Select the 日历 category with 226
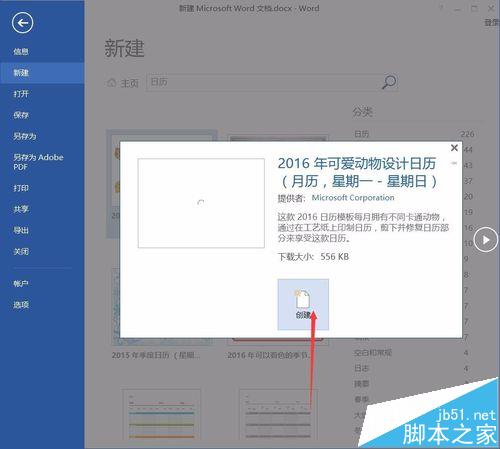The image size is (500, 449). [413, 134]
